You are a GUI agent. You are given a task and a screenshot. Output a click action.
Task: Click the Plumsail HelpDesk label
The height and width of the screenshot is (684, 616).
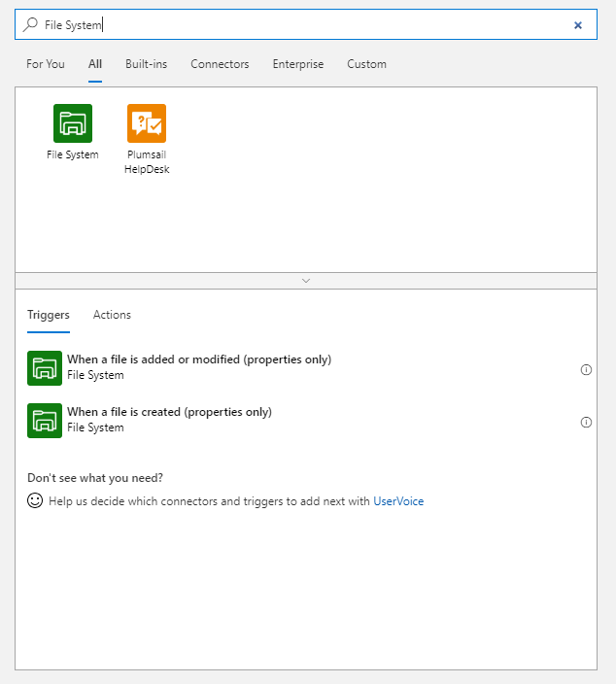click(x=147, y=162)
